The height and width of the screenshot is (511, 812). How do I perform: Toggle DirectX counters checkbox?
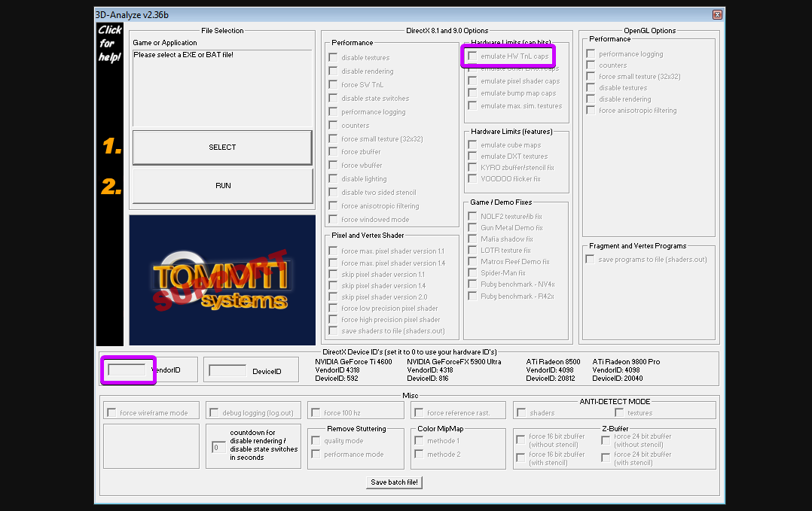coord(333,125)
